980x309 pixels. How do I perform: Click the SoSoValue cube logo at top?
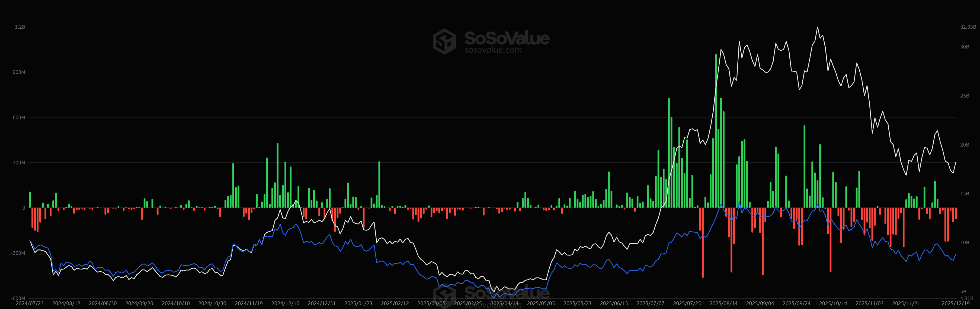(x=444, y=41)
